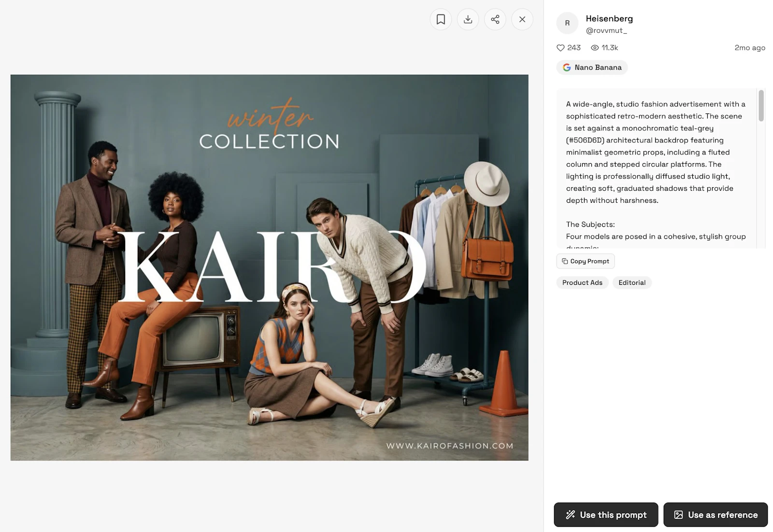Download the image using the download icon

pyautogui.click(x=468, y=19)
